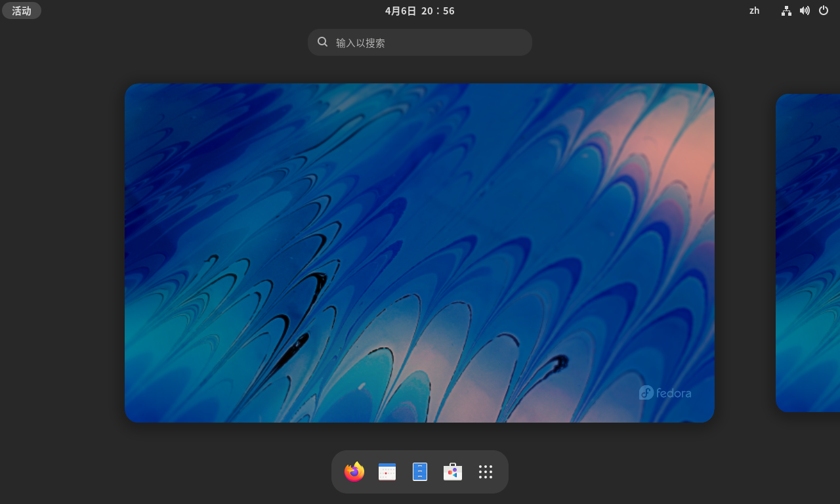Click the volume speaker icon
The width and height of the screenshot is (840, 504).
(x=805, y=10)
